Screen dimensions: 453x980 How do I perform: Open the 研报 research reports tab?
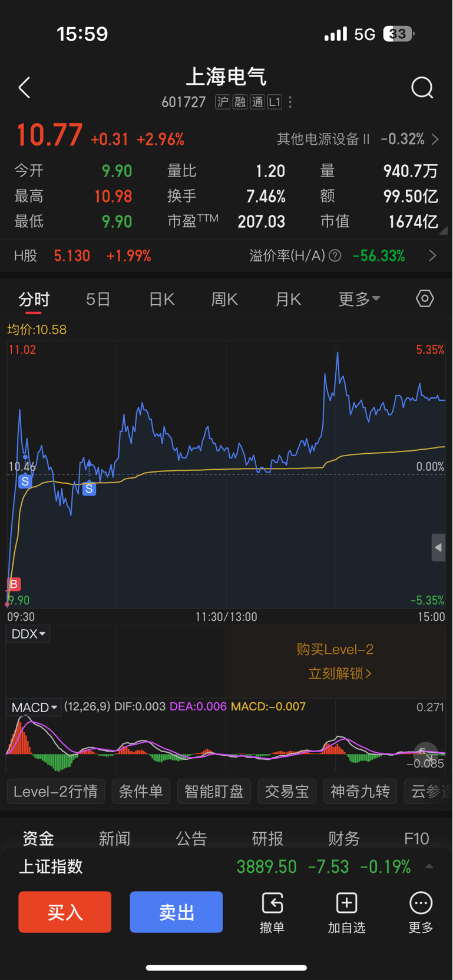click(268, 838)
